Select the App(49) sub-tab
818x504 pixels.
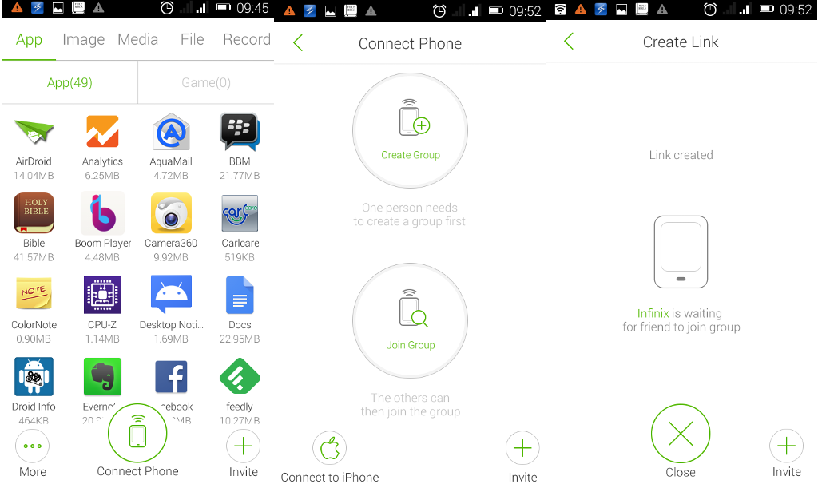69,82
